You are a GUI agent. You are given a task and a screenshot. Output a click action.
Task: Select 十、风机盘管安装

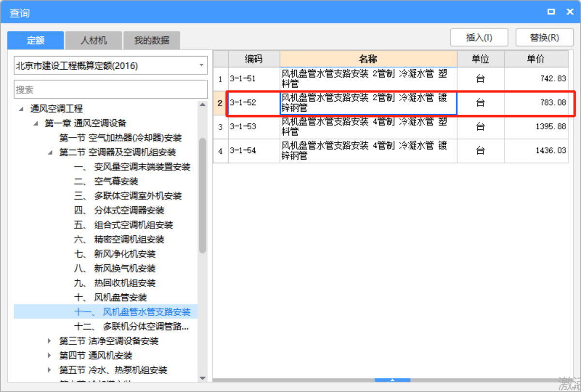tap(110, 298)
